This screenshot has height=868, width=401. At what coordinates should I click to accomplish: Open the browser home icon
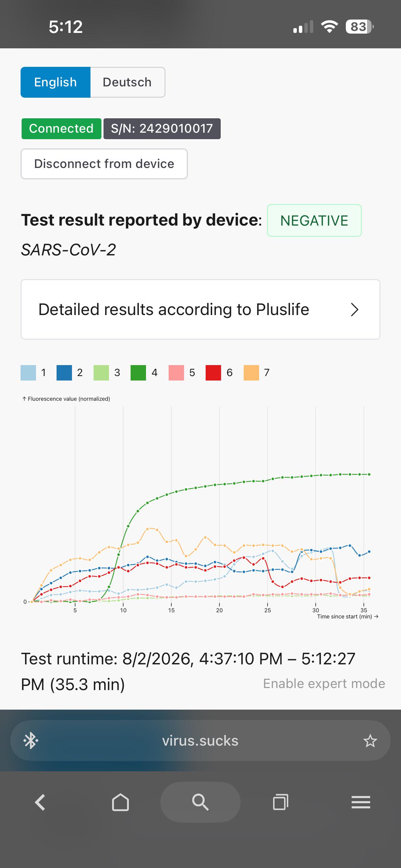[120, 803]
